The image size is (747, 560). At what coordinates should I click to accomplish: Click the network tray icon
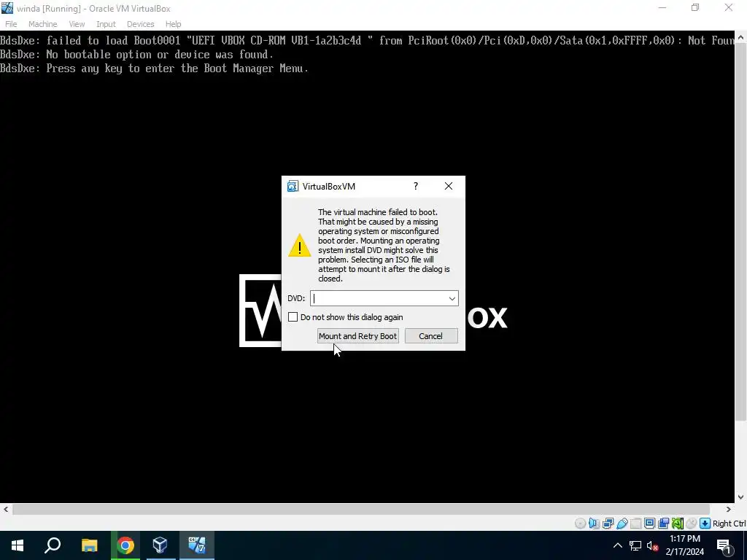pos(635,545)
